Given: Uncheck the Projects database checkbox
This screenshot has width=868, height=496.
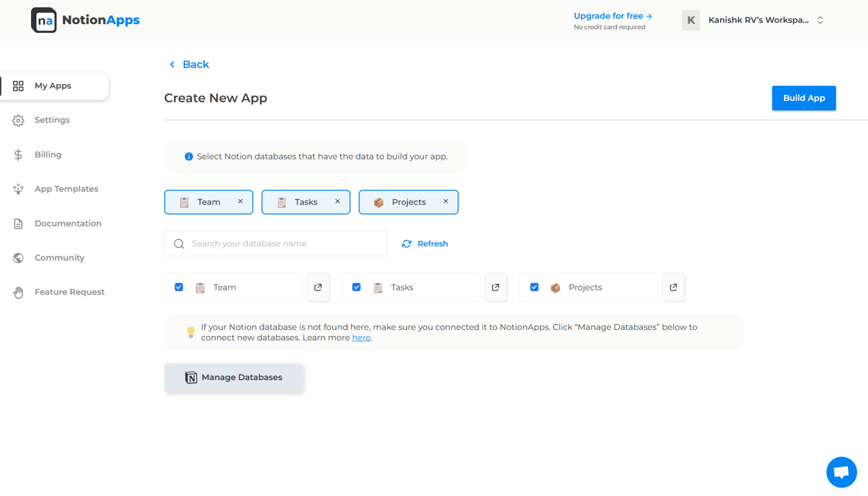Looking at the screenshot, I should click(535, 287).
